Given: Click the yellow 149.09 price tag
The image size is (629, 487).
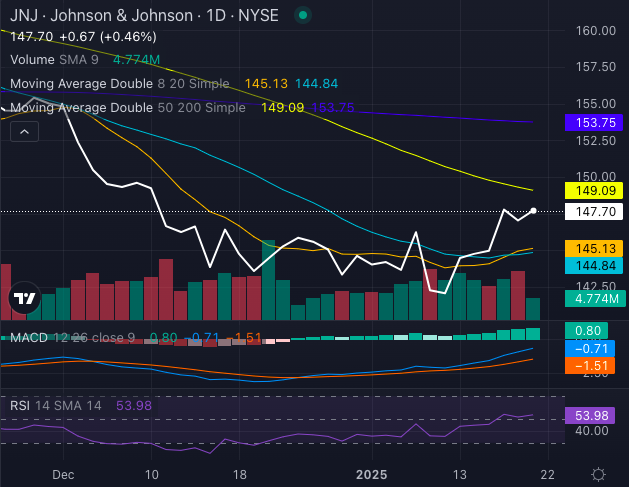Looking at the screenshot, I should coord(593,190).
